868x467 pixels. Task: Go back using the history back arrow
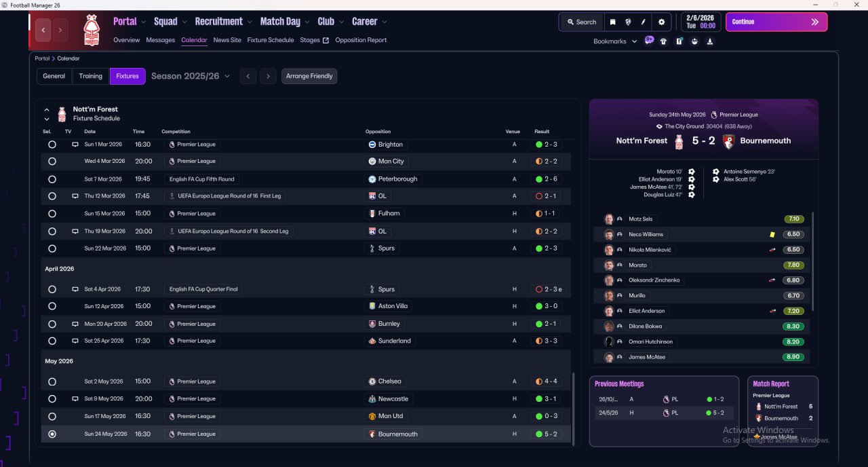(43, 30)
